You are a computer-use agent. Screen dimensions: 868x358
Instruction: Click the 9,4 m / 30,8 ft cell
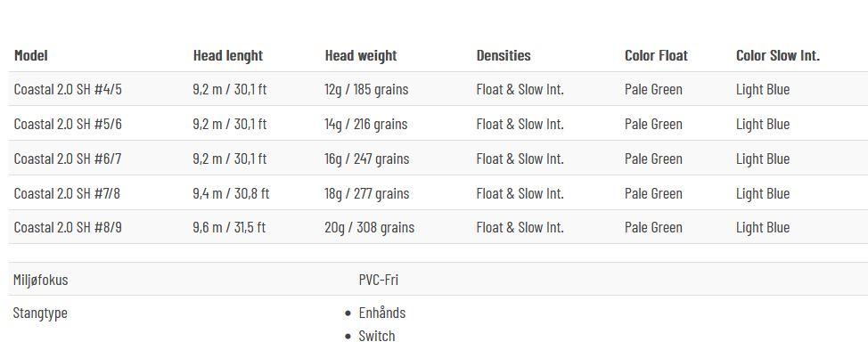[232, 193]
